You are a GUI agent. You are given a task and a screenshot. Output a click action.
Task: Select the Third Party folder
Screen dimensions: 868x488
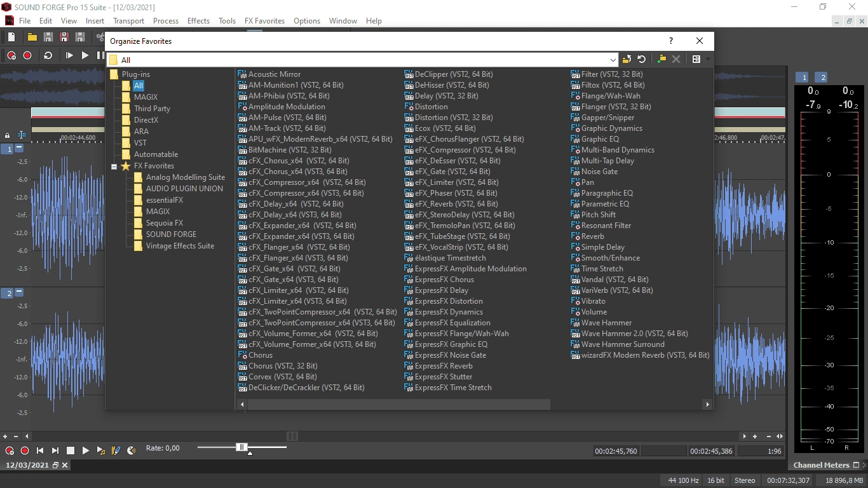tap(152, 109)
